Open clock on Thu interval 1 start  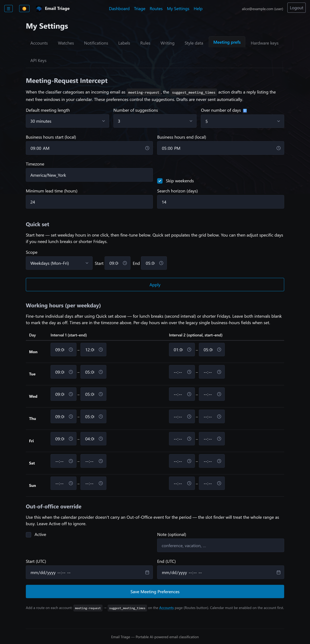pyautogui.click(x=71, y=416)
